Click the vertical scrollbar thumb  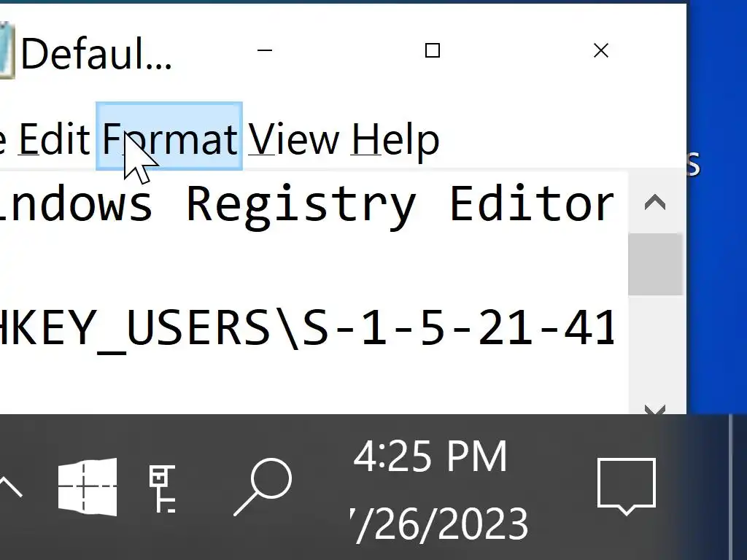point(655,264)
